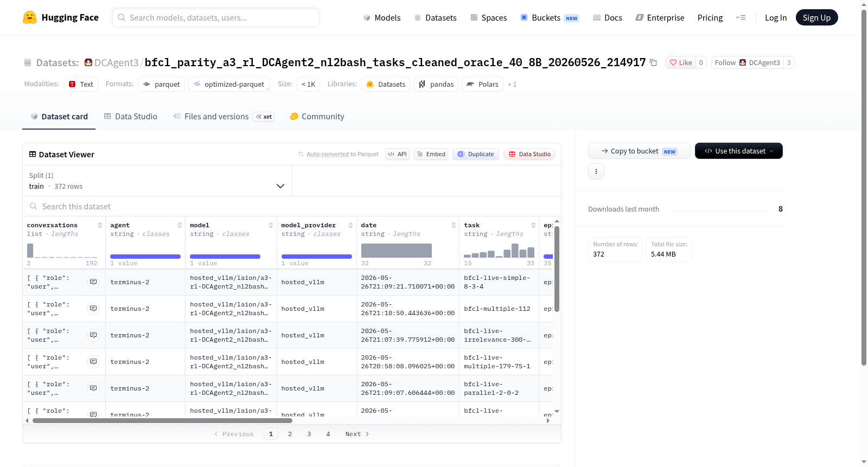Switch to the Data Studio tab
The height and width of the screenshot is (467, 868).
coord(131,117)
